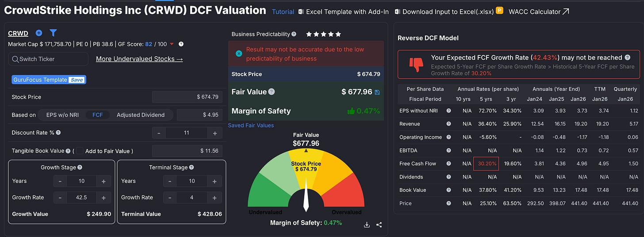This screenshot has width=644, height=237.
Task: Open the EPS without NRI row help icon
Action: [x=448, y=111]
